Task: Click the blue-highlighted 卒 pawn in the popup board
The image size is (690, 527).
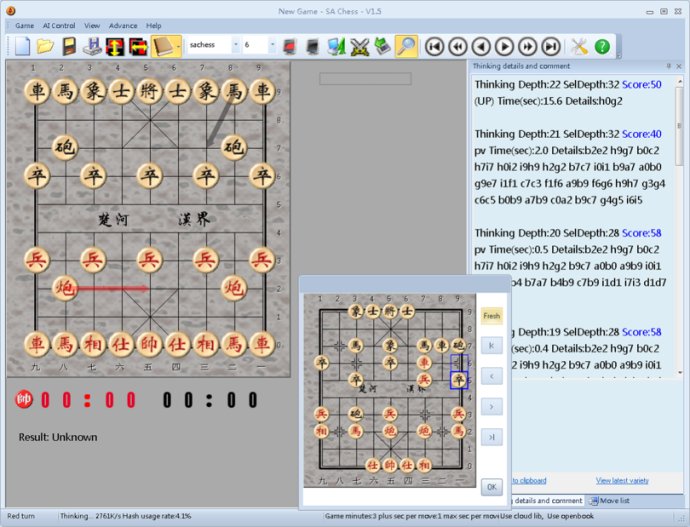Action: pyautogui.click(x=459, y=380)
